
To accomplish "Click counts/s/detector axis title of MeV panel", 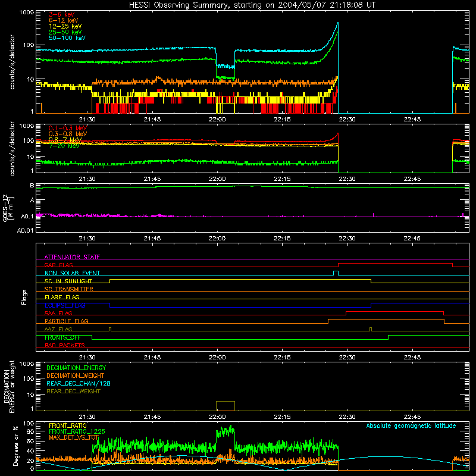I will point(12,148).
